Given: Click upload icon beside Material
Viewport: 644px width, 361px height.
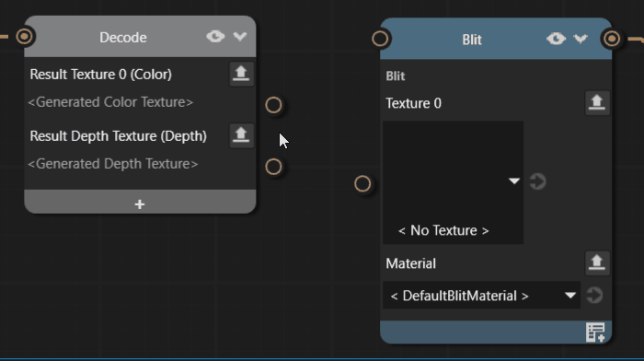Looking at the screenshot, I should click(x=597, y=263).
